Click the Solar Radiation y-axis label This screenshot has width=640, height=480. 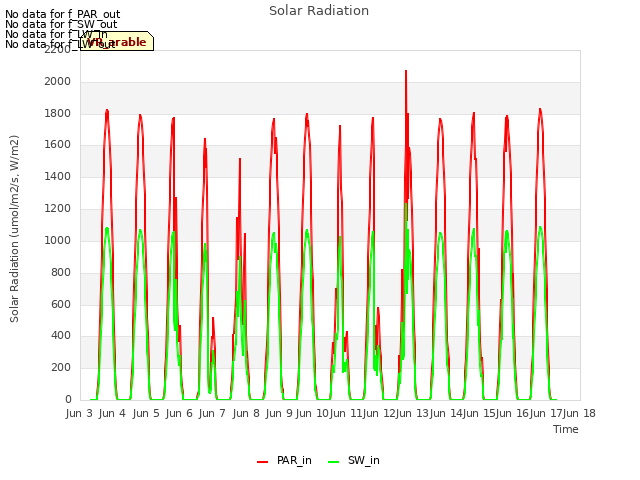click(x=14, y=229)
